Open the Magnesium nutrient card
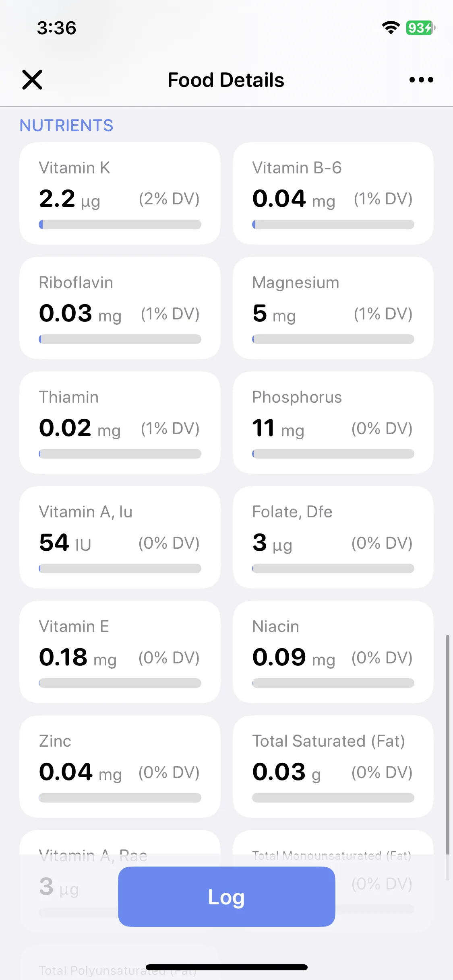Viewport: 453px width, 980px height. 333,308
